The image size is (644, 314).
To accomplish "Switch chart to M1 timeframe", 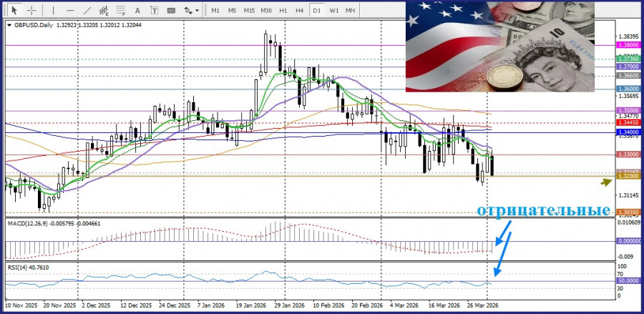I will [x=215, y=10].
